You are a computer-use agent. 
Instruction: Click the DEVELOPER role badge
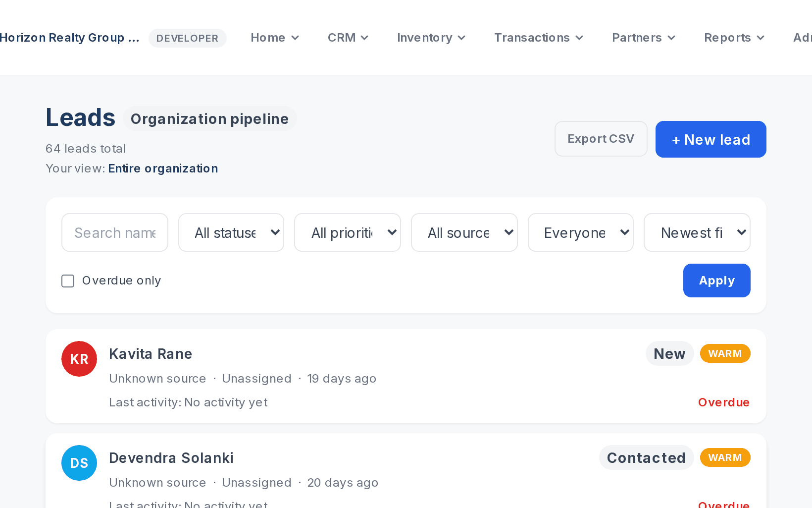point(187,38)
